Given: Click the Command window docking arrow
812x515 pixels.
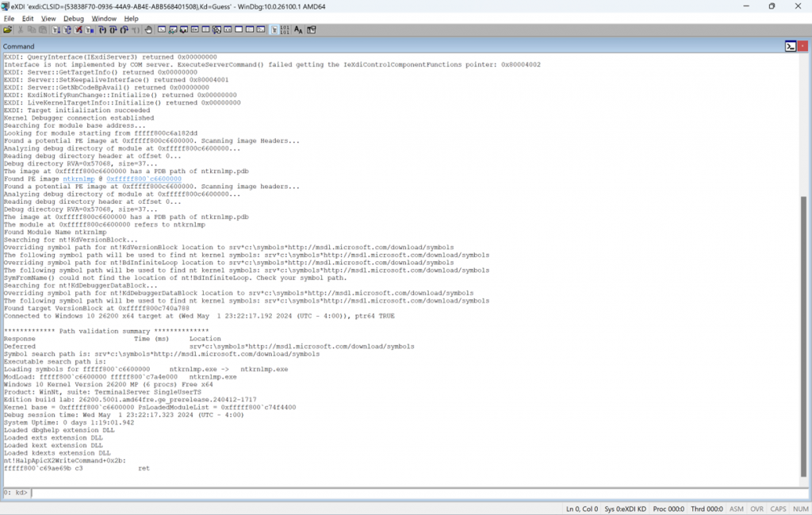Looking at the screenshot, I should [791, 46].
